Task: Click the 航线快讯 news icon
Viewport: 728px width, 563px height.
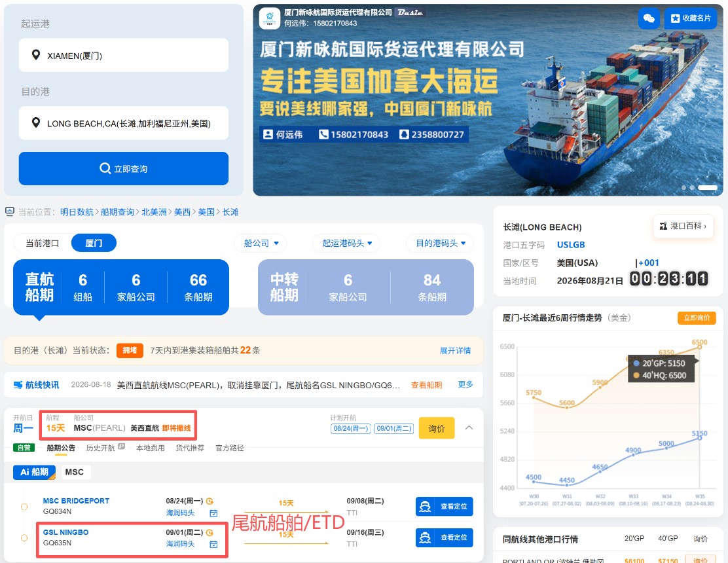Action: point(18,385)
